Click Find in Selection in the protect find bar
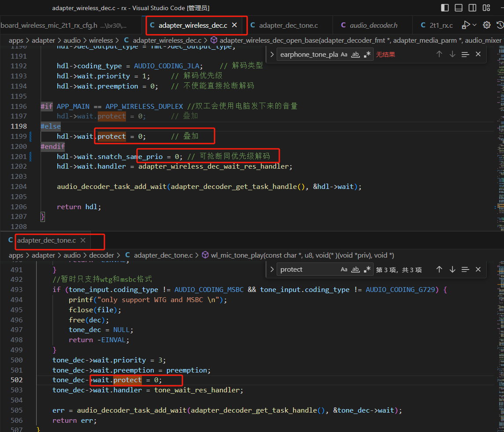 [465, 270]
